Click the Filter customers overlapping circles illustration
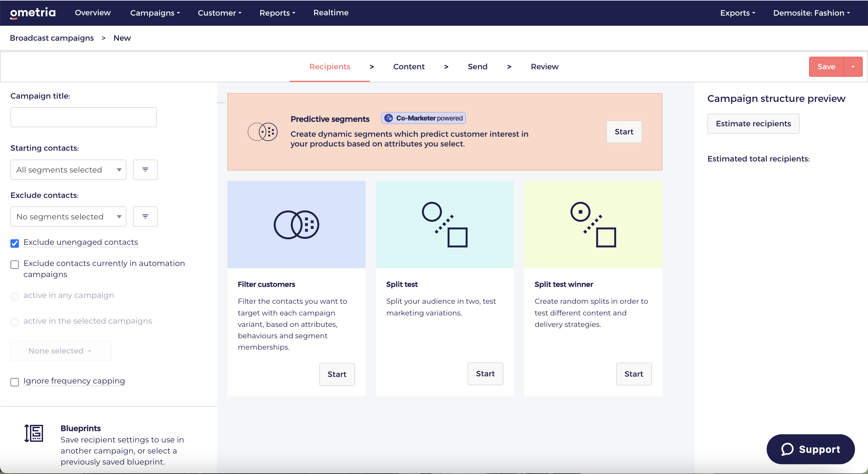 pyautogui.click(x=296, y=225)
